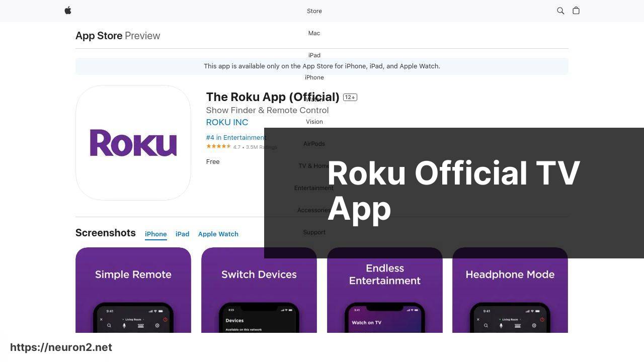Open the Simple Remote screenshot

(133, 290)
